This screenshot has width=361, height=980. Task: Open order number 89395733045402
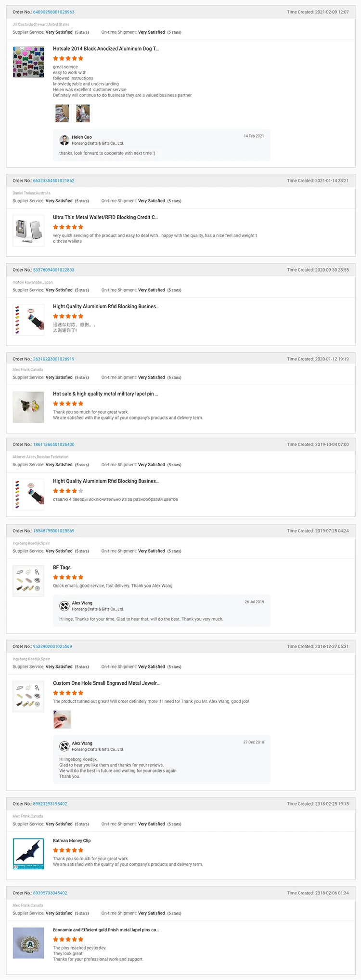click(50, 893)
